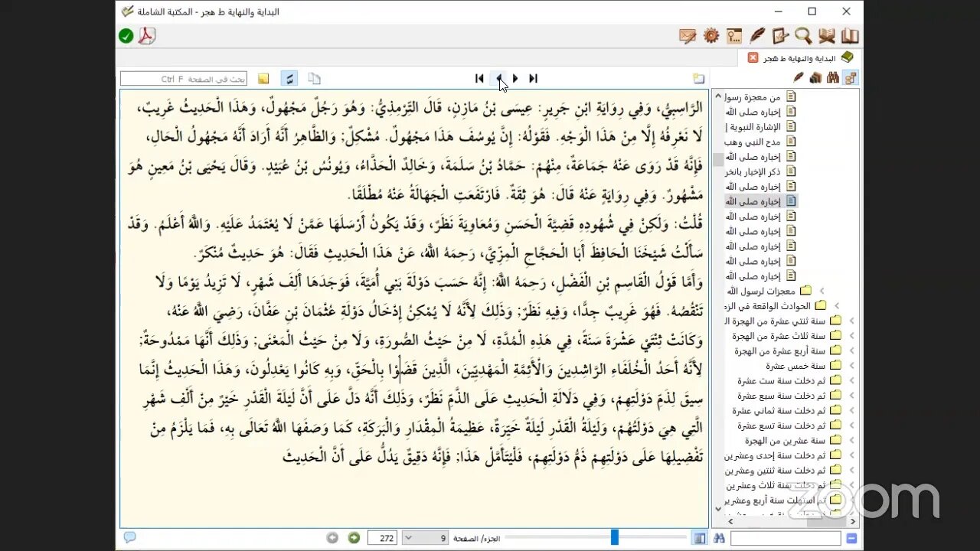Select the highlighted إخباره صلى الله item
Screen dimensions: 980x551
762,201
